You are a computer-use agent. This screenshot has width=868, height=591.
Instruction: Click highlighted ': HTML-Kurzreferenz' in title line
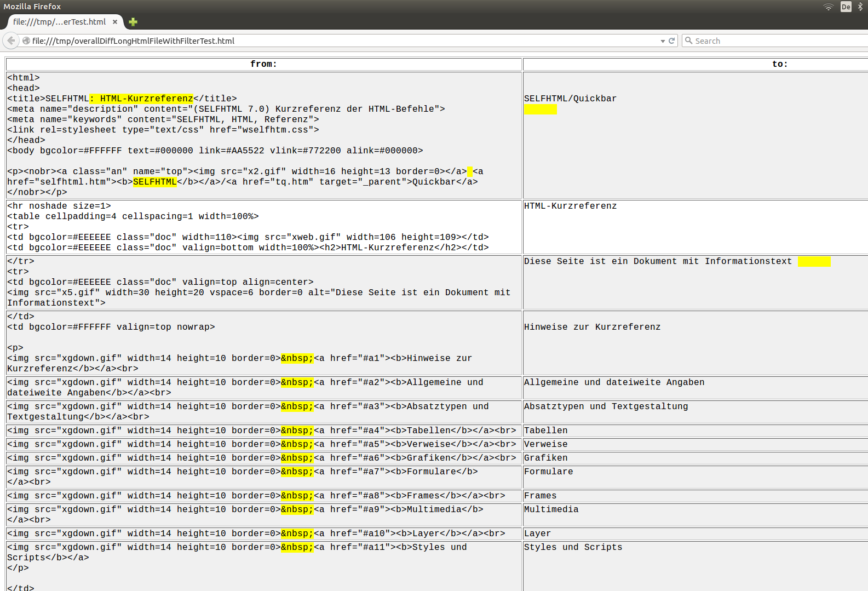(141, 99)
